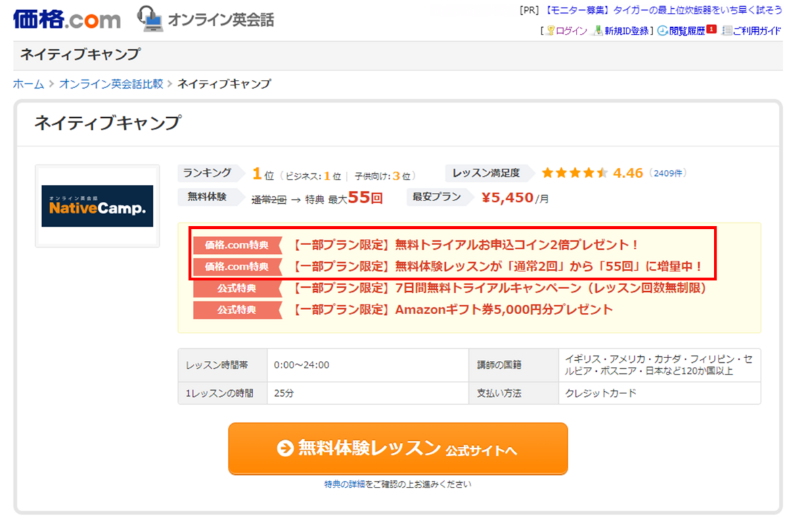Open the ご利用ガイド list icon
812x520 pixels.
727,30
